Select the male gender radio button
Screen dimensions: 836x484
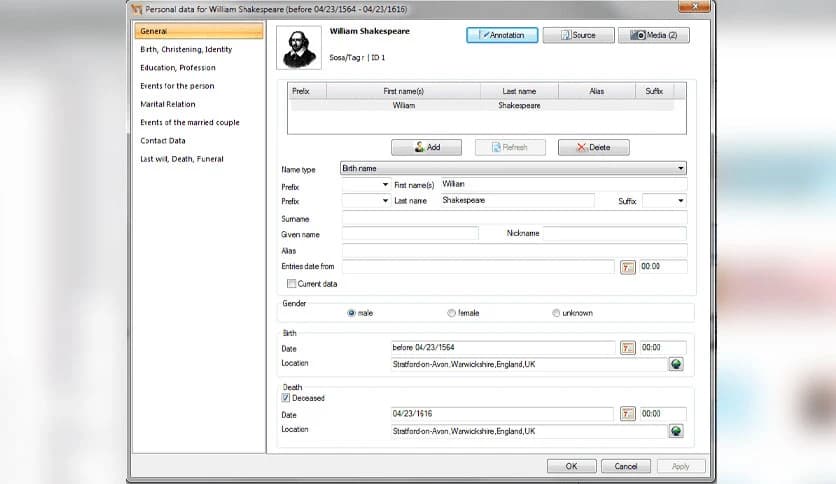click(x=351, y=313)
